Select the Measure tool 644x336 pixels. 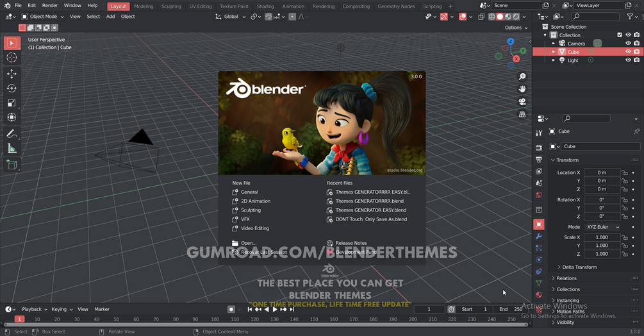point(12,148)
